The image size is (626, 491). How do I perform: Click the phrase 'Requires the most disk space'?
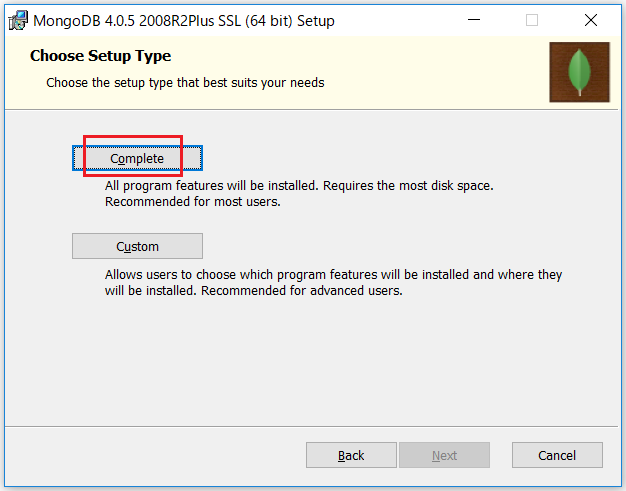tap(415, 186)
